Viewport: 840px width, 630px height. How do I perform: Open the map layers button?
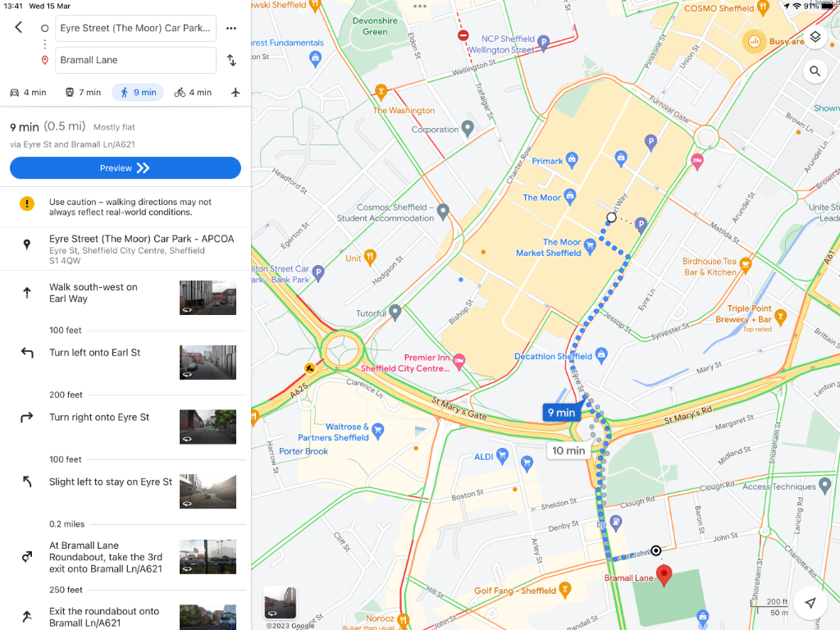(x=815, y=38)
